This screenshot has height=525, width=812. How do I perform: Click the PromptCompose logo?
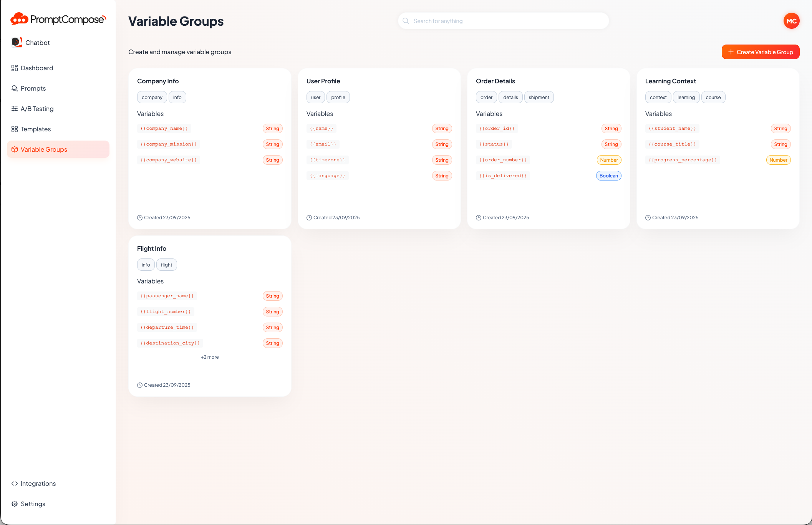tap(57, 19)
